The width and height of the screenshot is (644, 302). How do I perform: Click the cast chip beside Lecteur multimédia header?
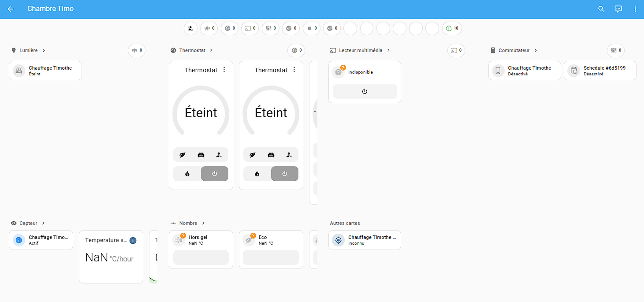(456, 50)
